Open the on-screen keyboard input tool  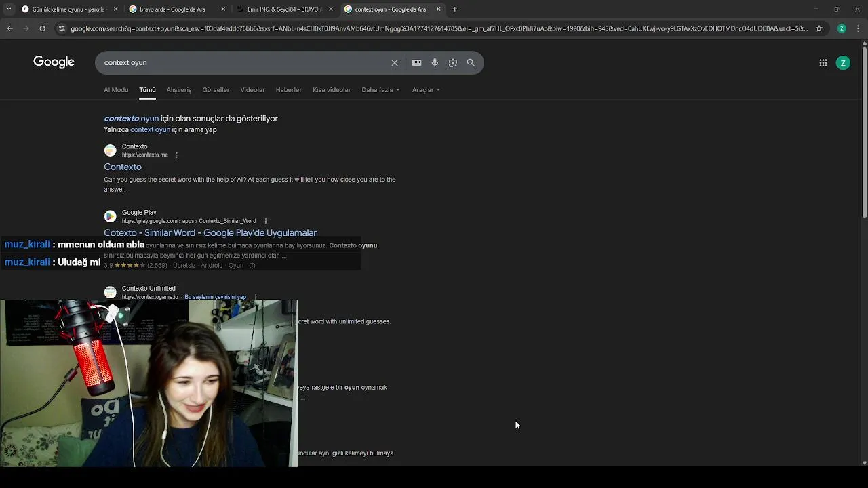416,63
